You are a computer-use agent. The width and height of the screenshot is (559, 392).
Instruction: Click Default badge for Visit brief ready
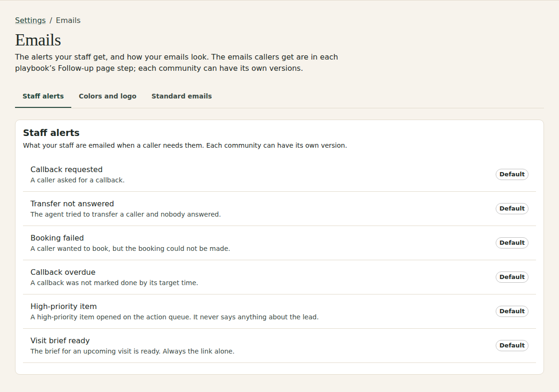coord(512,345)
